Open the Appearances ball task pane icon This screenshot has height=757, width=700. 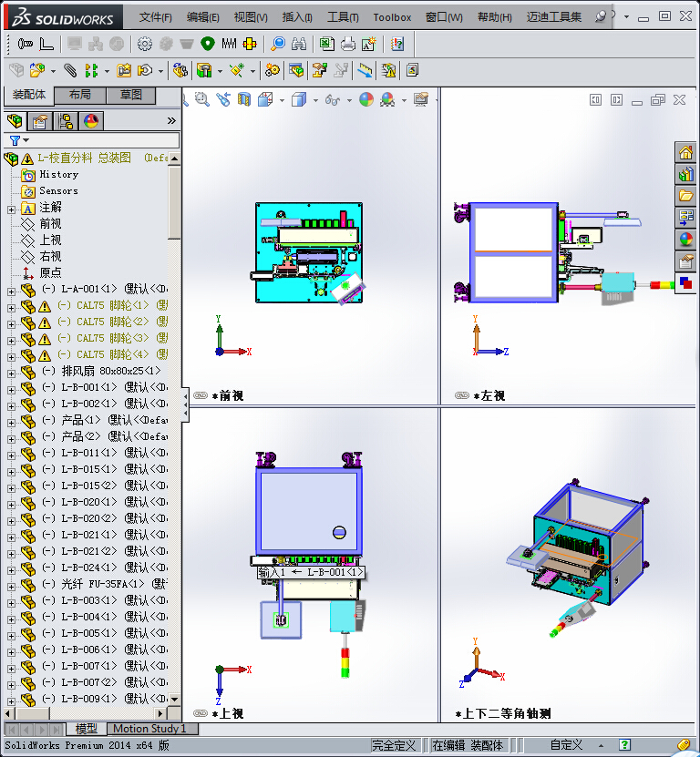(x=685, y=239)
